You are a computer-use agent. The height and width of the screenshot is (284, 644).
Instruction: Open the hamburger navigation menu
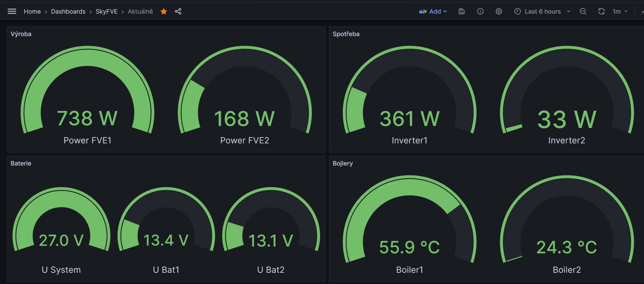click(12, 12)
